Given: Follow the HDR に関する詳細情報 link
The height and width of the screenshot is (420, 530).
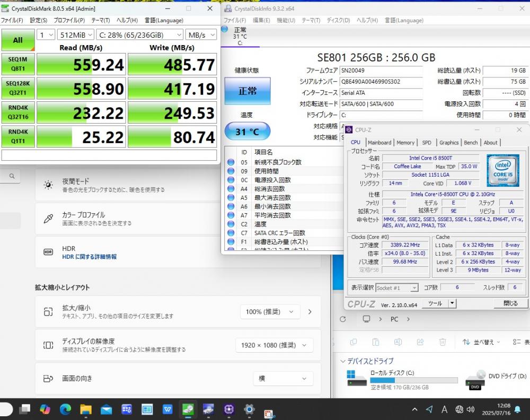Looking at the screenshot, I should [x=89, y=257].
